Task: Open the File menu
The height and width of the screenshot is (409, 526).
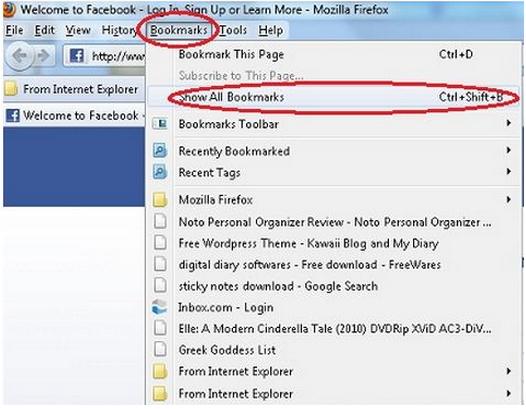Action: (x=14, y=30)
